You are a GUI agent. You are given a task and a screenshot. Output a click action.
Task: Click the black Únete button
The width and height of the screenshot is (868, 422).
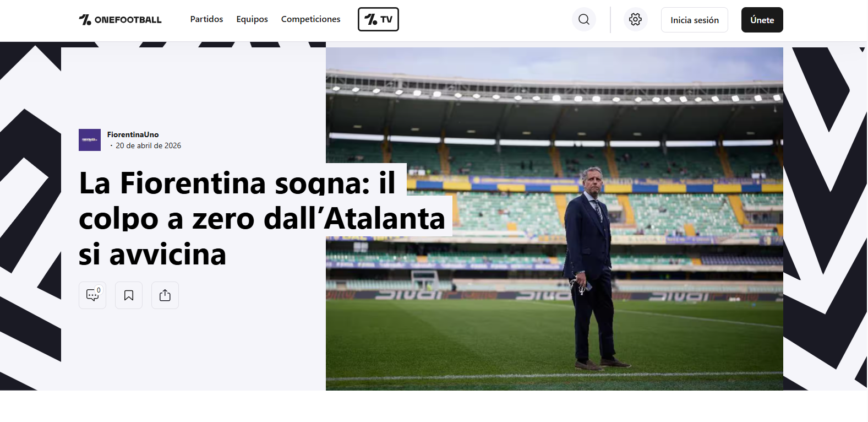point(762,20)
